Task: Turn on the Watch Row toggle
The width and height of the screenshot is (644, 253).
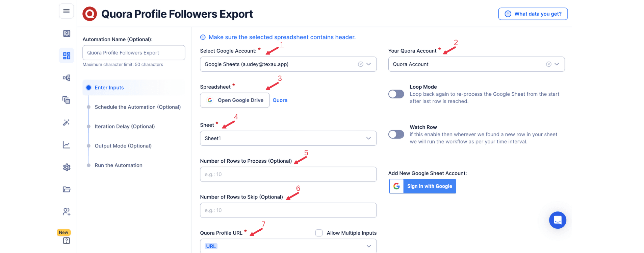Action: pyautogui.click(x=396, y=134)
